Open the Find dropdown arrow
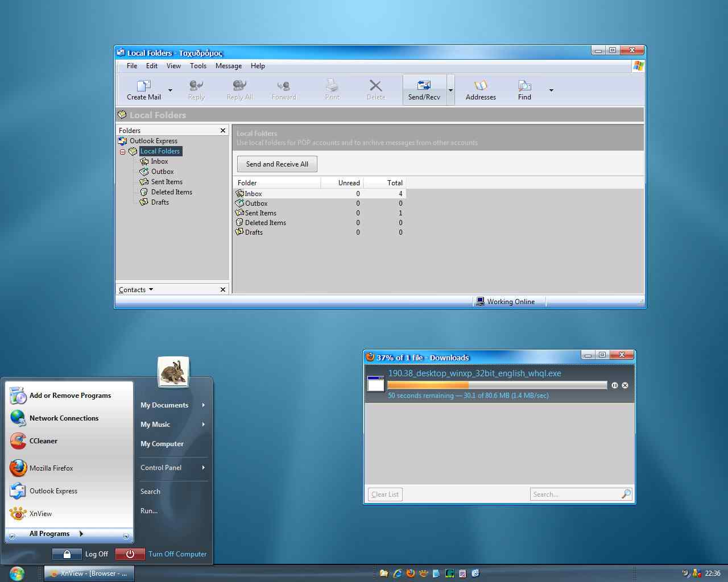728x582 pixels. click(x=551, y=90)
